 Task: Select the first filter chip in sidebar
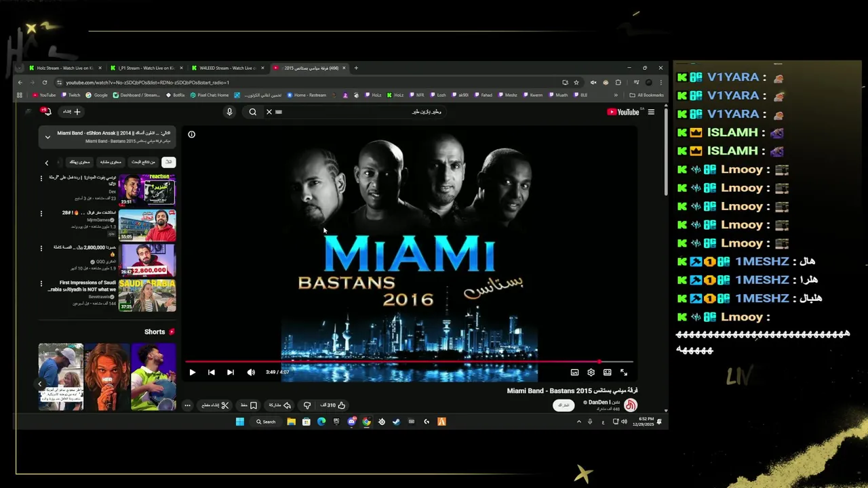click(x=168, y=162)
